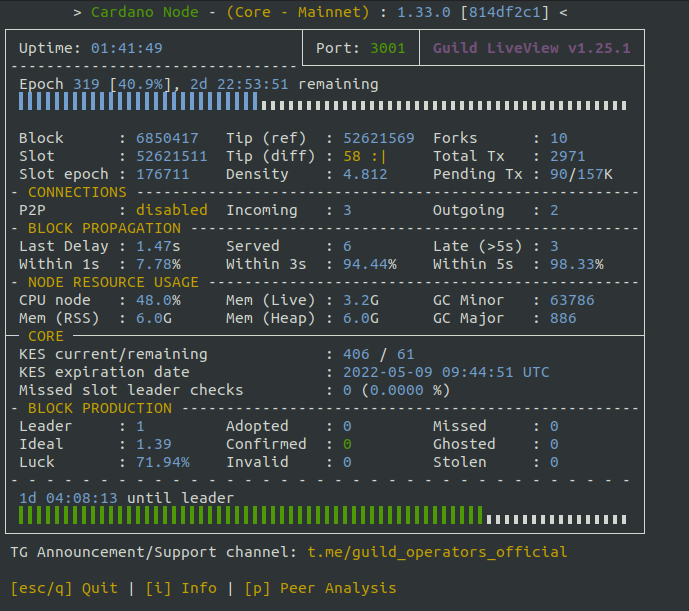This screenshot has height=611, width=689.
Task: Click the 2d 22:53:51 remaining time
Action: pos(284,84)
